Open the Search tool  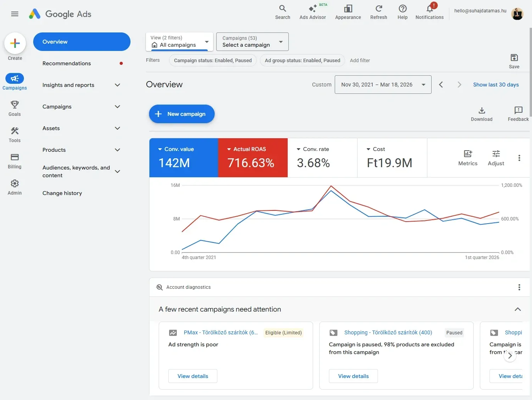(283, 12)
